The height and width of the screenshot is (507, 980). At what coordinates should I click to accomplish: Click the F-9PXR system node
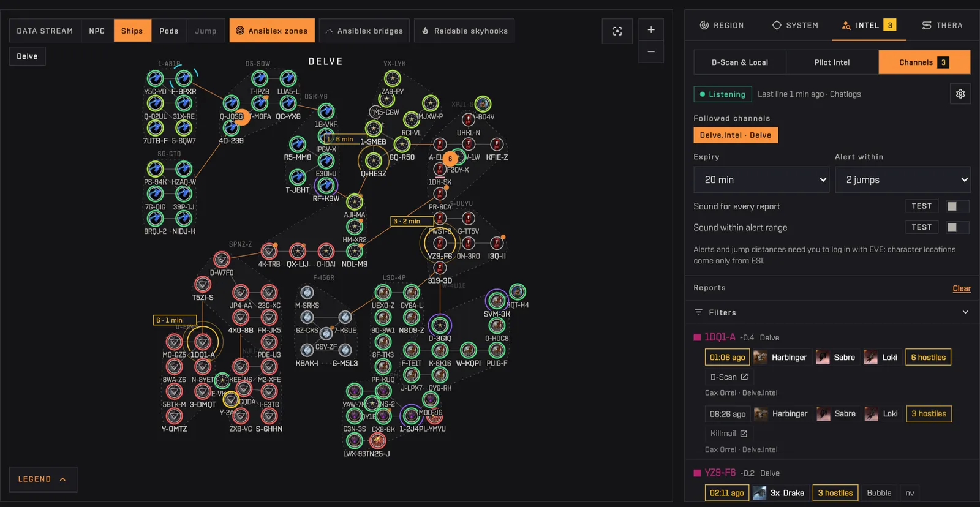click(x=184, y=78)
